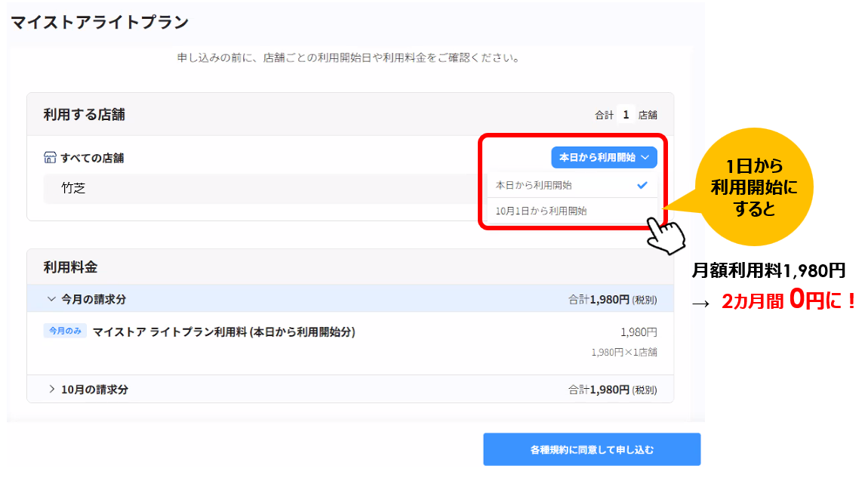868x481 pixels.
Task: Click the store icon beside すべての店舗
Action: [x=50, y=158]
